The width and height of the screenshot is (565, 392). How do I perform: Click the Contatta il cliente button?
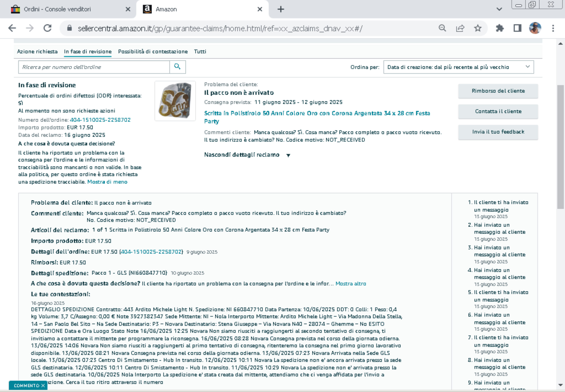pos(498,111)
